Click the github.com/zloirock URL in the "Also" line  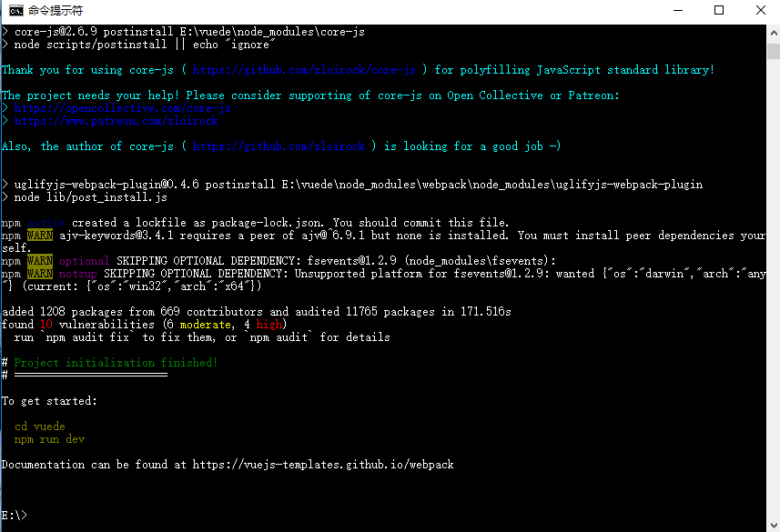279,146
